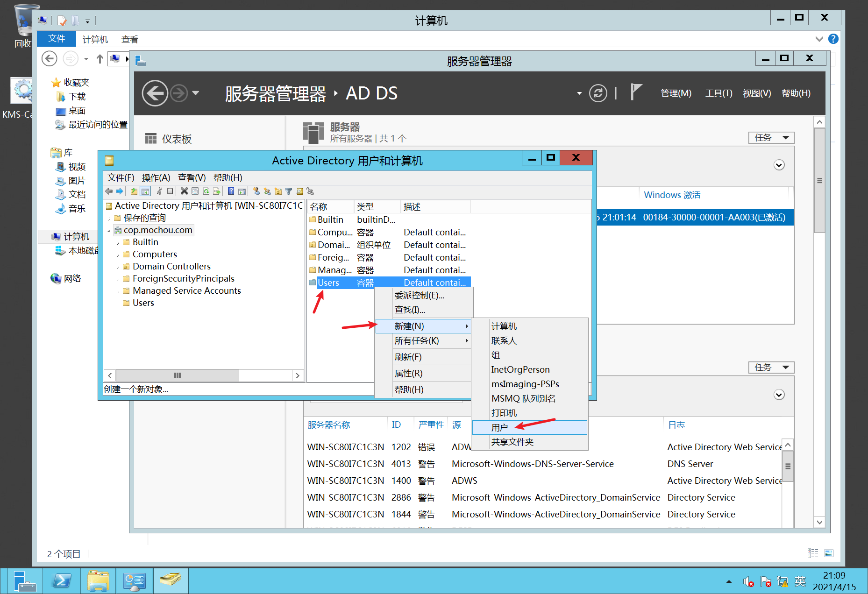The width and height of the screenshot is (868, 594).
Task: Click the notifications flag in Server Manager
Action: point(636,92)
